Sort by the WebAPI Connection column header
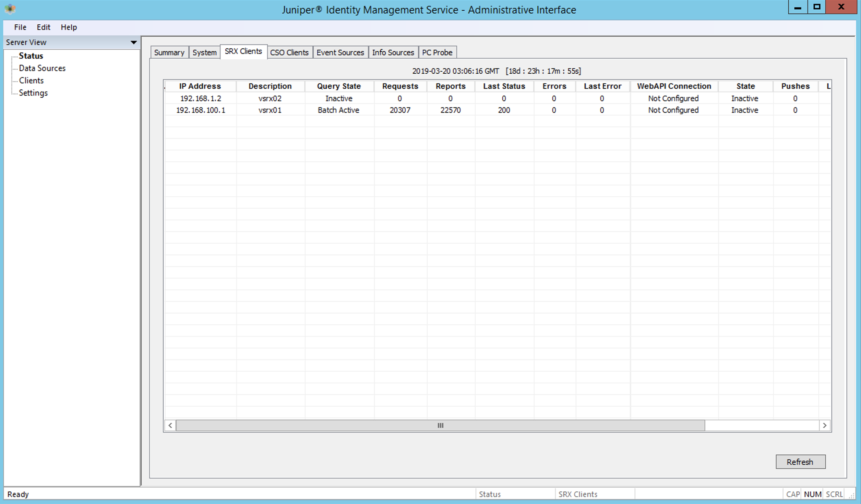The width and height of the screenshot is (861, 504). point(674,86)
